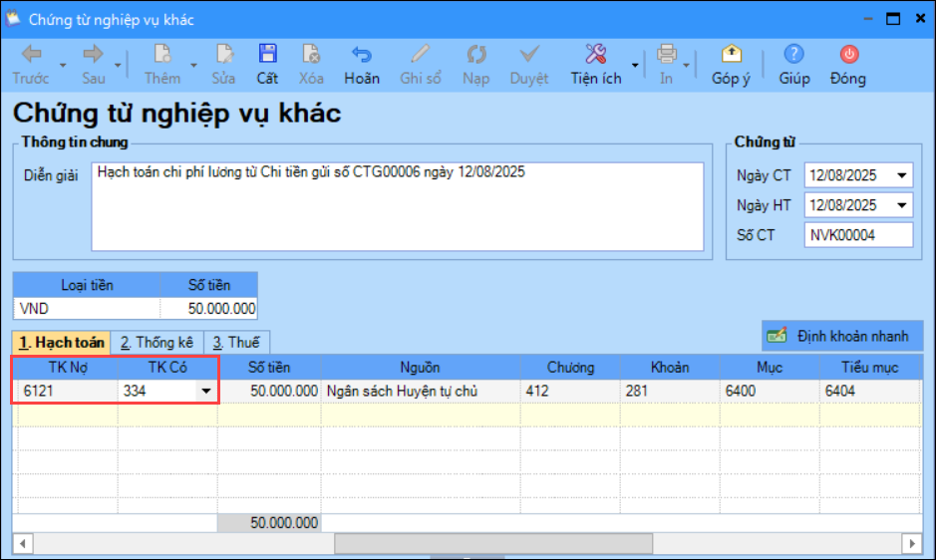
Task: Click left arrow of horizontal scrollbar
Action: pyautogui.click(x=23, y=544)
